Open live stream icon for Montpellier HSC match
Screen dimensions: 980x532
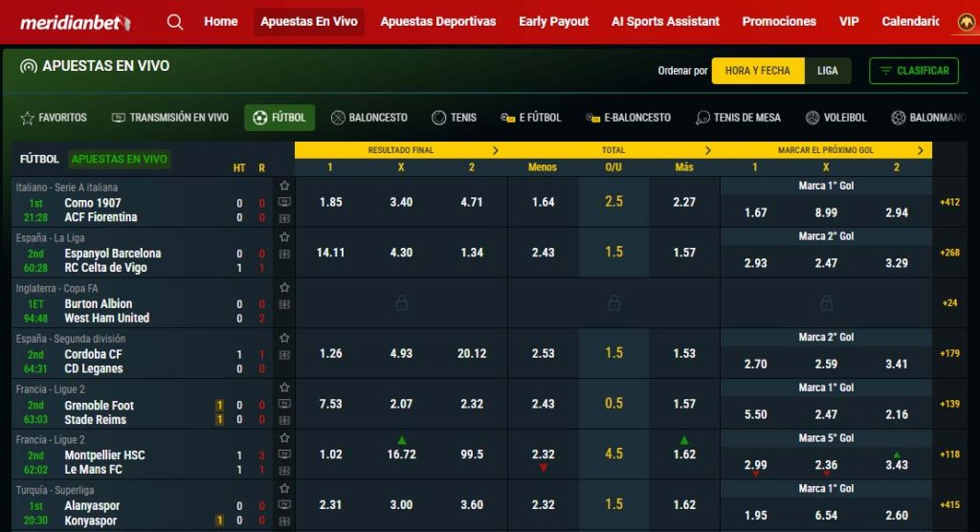click(284, 454)
